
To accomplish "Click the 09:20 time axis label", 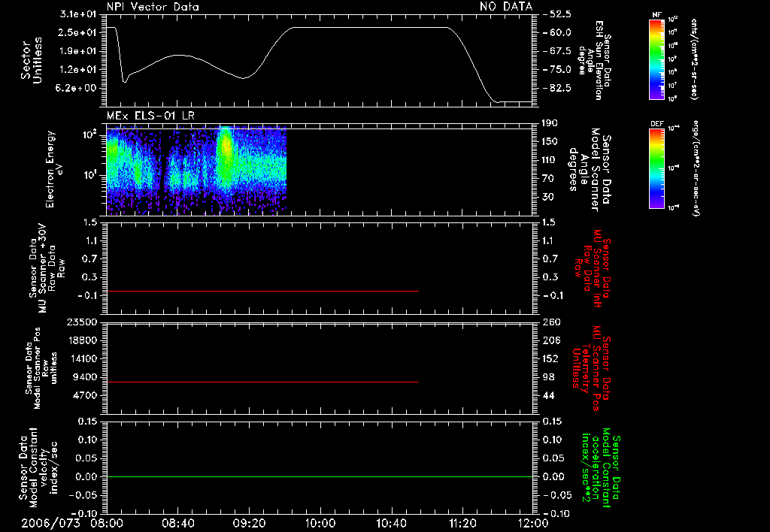I will click(x=249, y=523).
